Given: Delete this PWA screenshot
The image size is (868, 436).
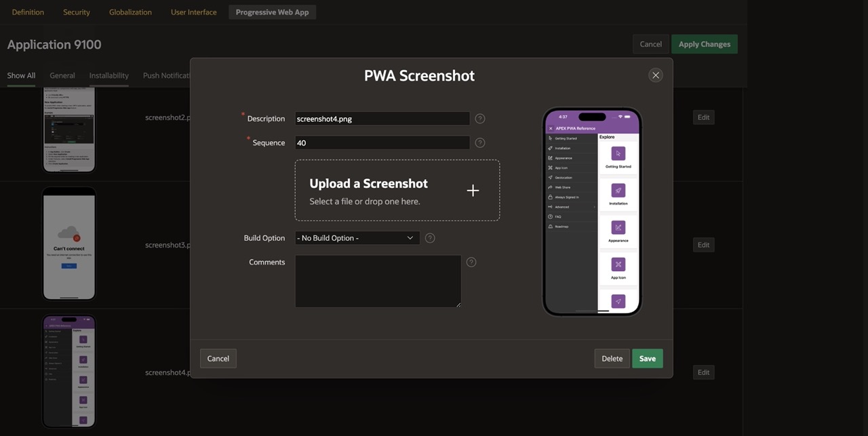Looking at the screenshot, I should (612, 359).
